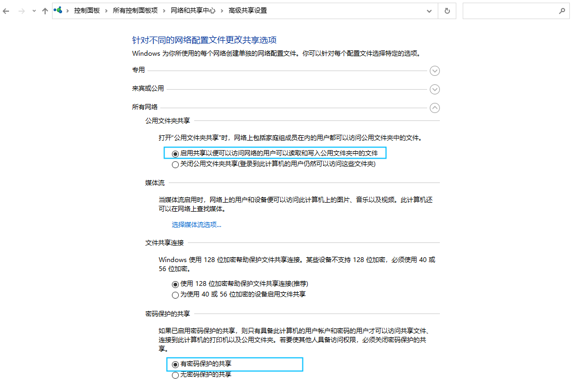Focus the control panel search box
This screenshot has width=572, height=392.
[x=510, y=11]
